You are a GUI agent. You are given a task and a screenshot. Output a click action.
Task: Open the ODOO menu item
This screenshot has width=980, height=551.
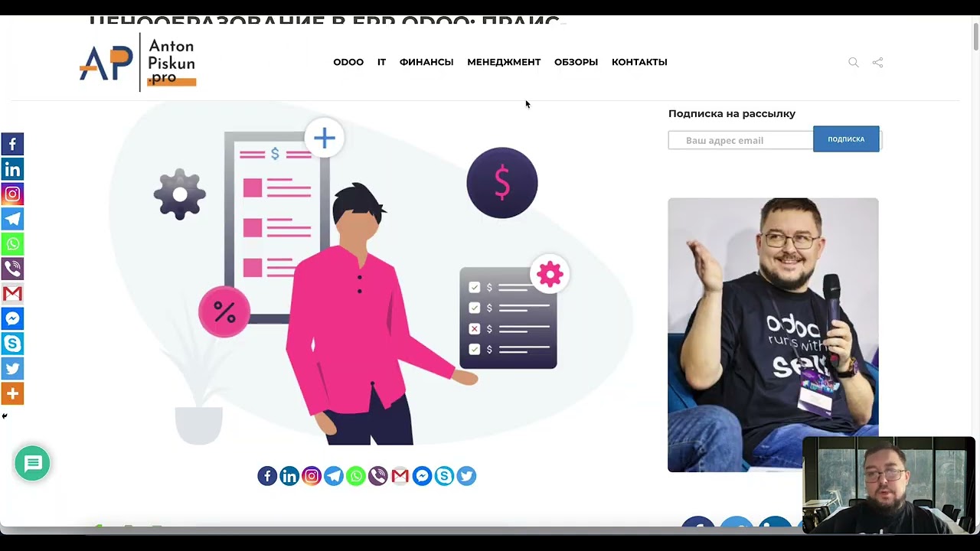coord(348,62)
